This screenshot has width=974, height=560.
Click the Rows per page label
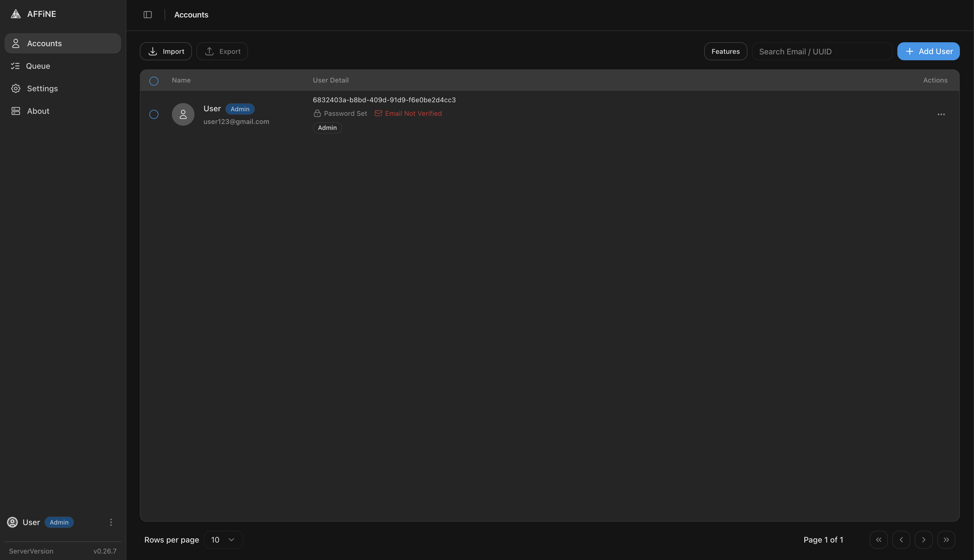172,540
